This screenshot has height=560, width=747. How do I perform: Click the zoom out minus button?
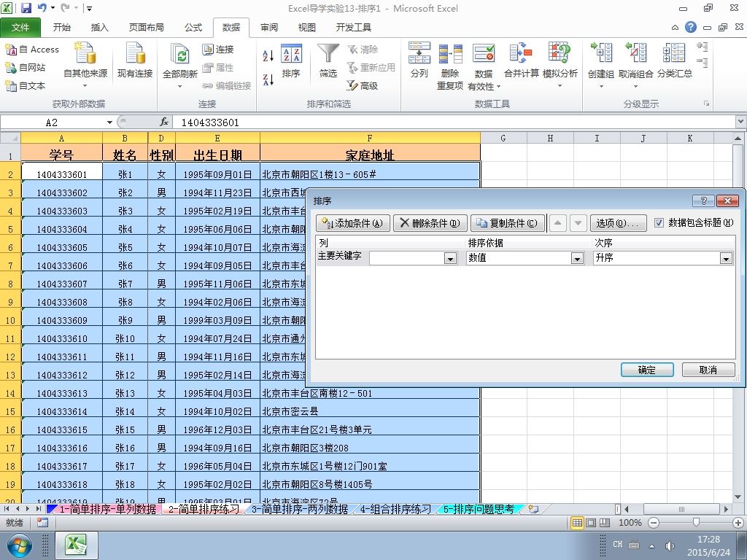654,523
